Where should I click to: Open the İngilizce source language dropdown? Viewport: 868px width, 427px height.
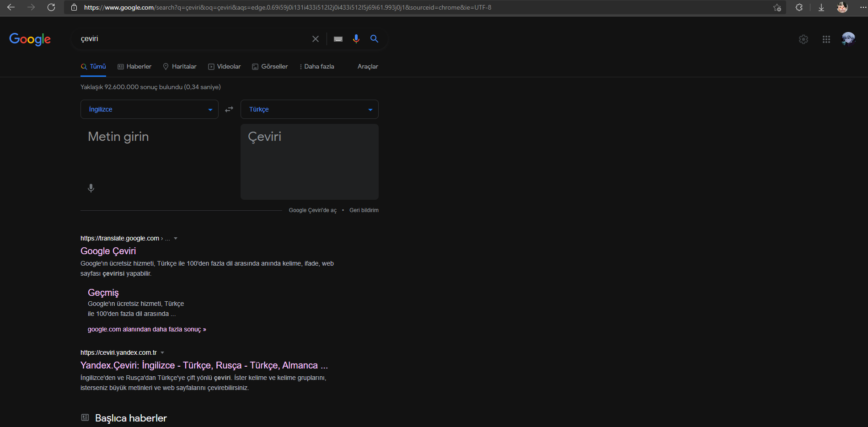coord(150,109)
